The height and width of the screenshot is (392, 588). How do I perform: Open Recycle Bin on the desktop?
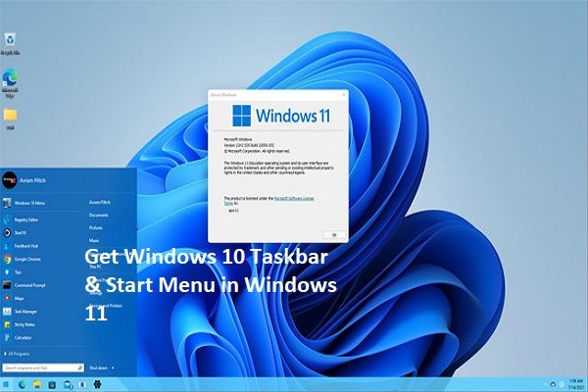pos(11,41)
